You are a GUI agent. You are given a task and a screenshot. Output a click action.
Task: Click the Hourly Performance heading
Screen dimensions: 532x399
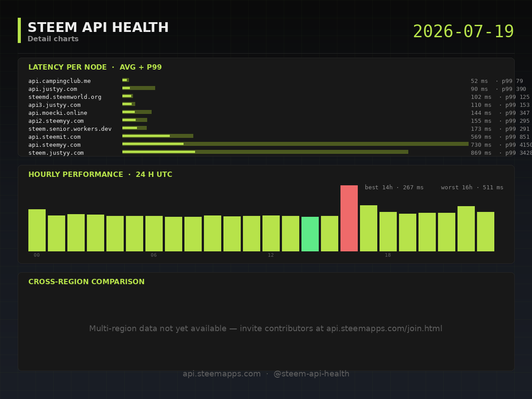(100, 175)
